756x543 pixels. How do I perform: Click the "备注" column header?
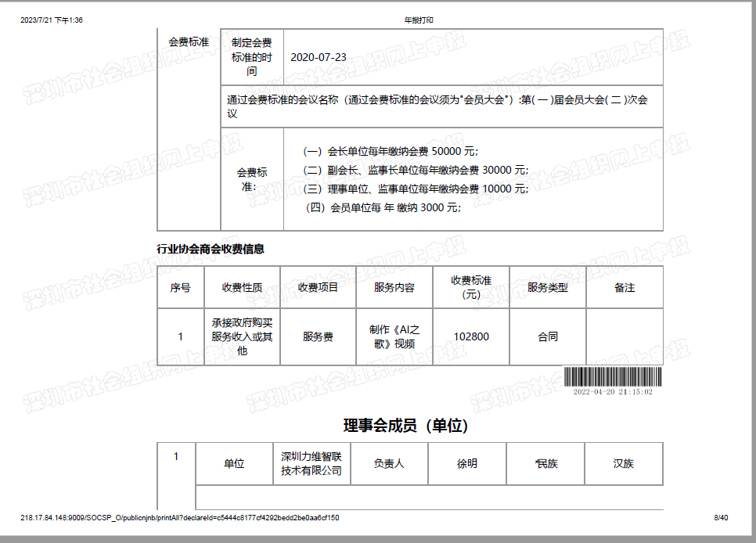(x=625, y=287)
